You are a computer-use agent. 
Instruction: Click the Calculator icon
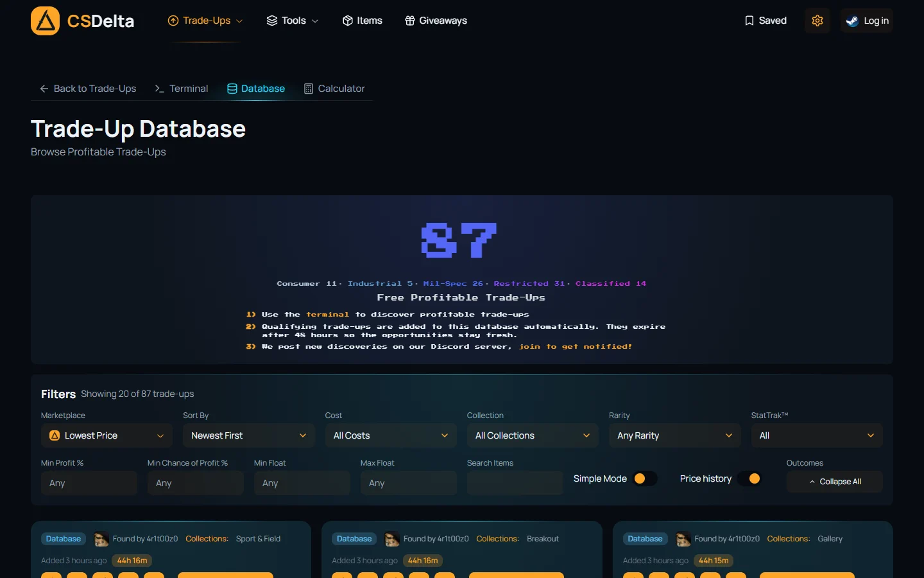coord(309,89)
